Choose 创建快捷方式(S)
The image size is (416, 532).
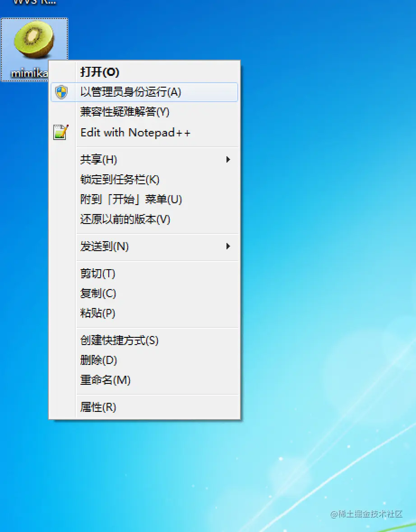point(144,340)
